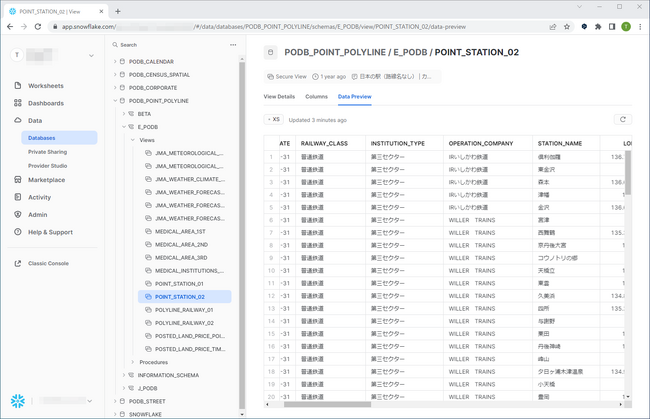Share this page from the address bar
The width and height of the screenshot is (650, 419).
(553, 27)
